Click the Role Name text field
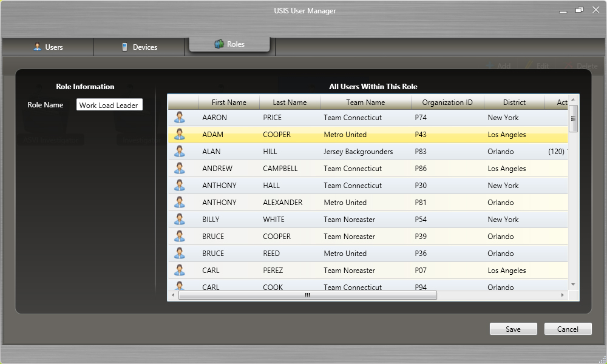Viewport: 607px width, 364px height. click(x=109, y=105)
